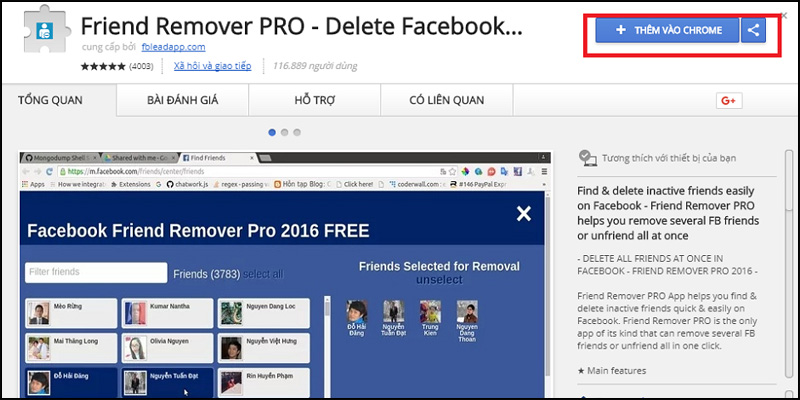The height and width of the screenshot is (400, 800).
Task: Click the Filter friends input field
Action: [96, 272]
